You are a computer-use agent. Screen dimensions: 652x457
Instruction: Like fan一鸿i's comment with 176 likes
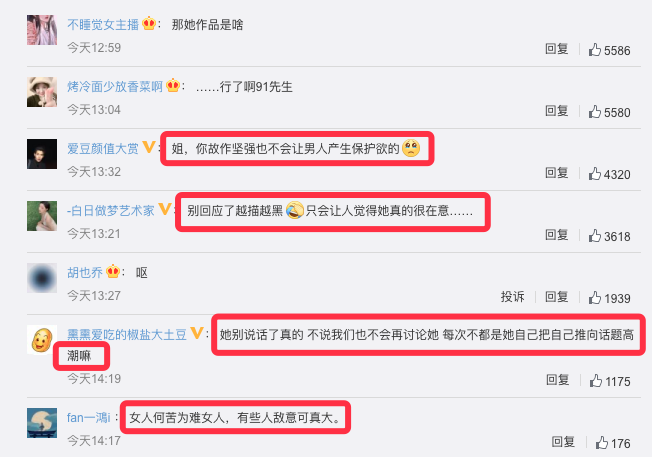pyautogui.click(x=601, y=443)
